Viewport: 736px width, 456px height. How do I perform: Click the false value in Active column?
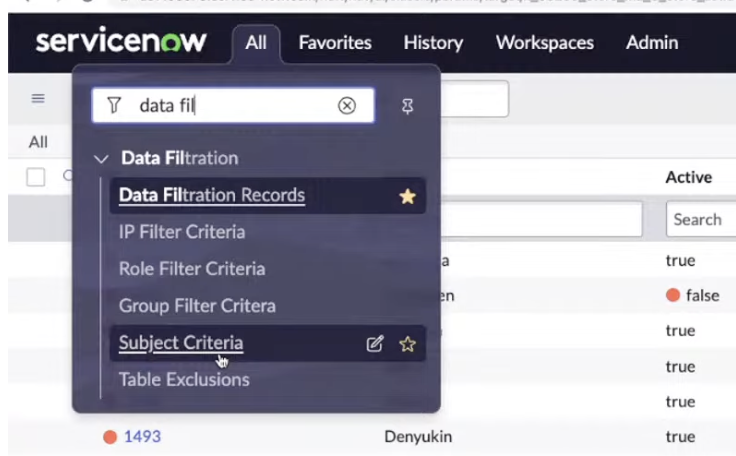point(702,295)
